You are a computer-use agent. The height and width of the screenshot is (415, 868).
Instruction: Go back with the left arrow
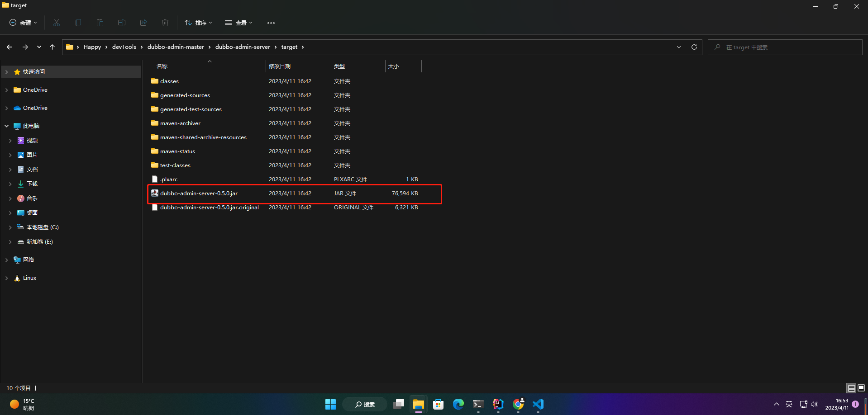point(10,47)
